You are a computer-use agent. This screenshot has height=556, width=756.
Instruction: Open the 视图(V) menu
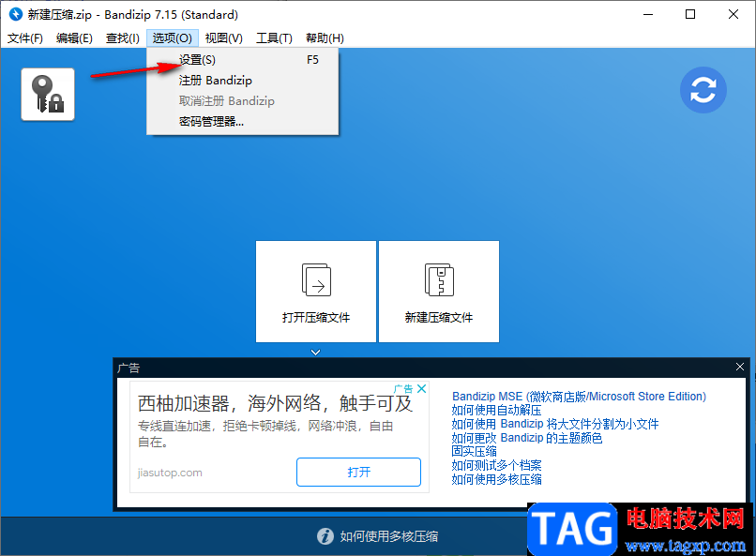224,38
